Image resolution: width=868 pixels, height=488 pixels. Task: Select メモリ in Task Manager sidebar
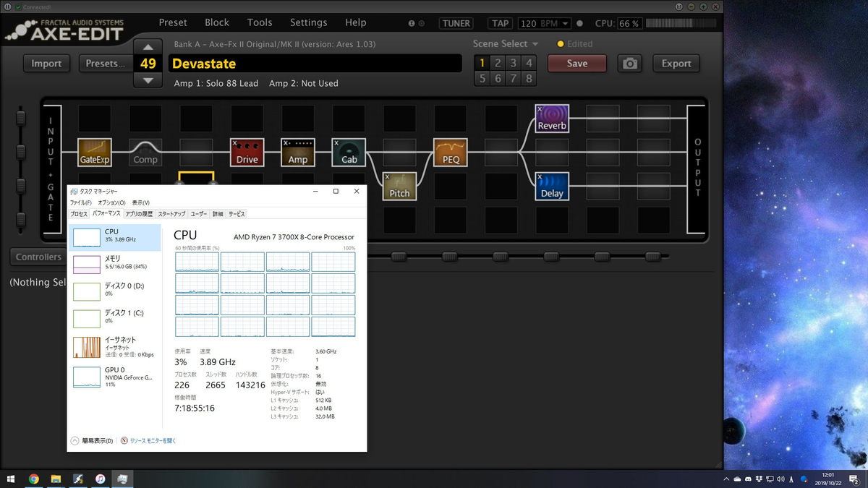(x=114, y=264)
